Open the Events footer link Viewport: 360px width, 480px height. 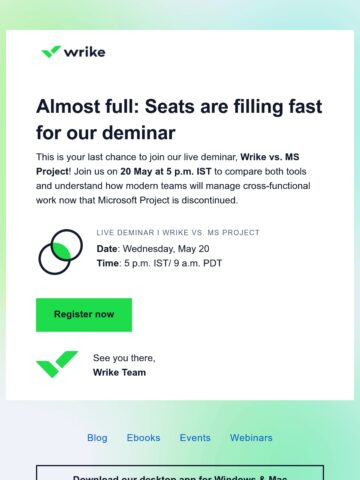point(195,438)
